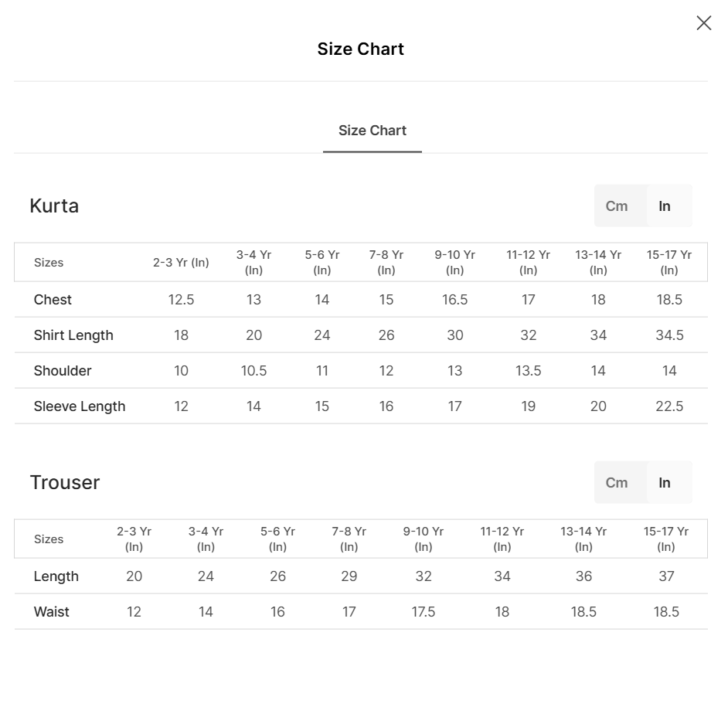This screenshot has width=728, height=707.
Task: Switch Kurta measurements to In
Action: [x=665, y=206]
